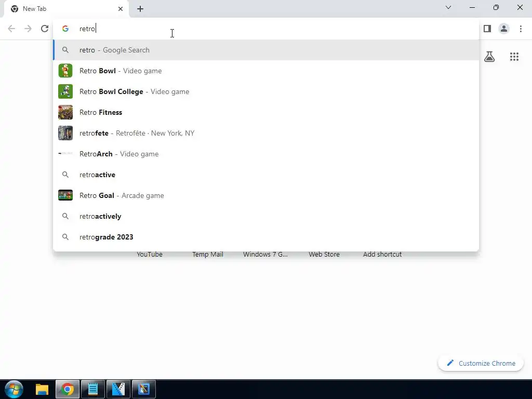Open the YouTube shortcut
Image resolution: width=532 pixels, height=399 pixels.
[150, 254]
